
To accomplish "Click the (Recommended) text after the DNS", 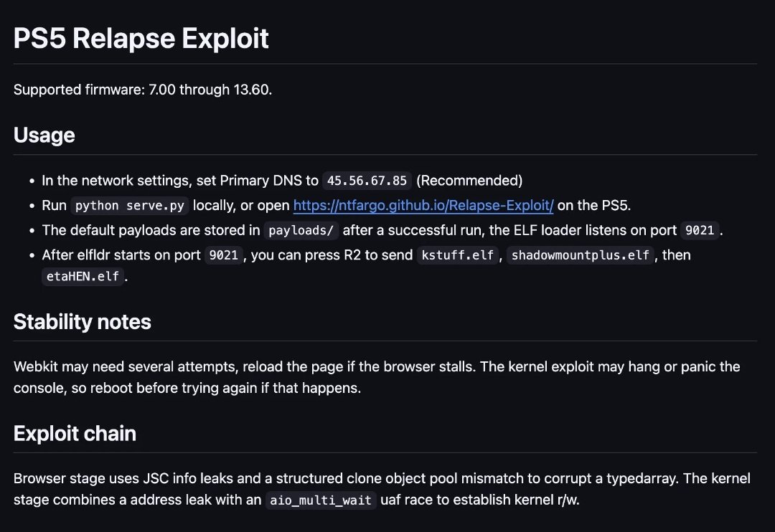I will (469, 181).
